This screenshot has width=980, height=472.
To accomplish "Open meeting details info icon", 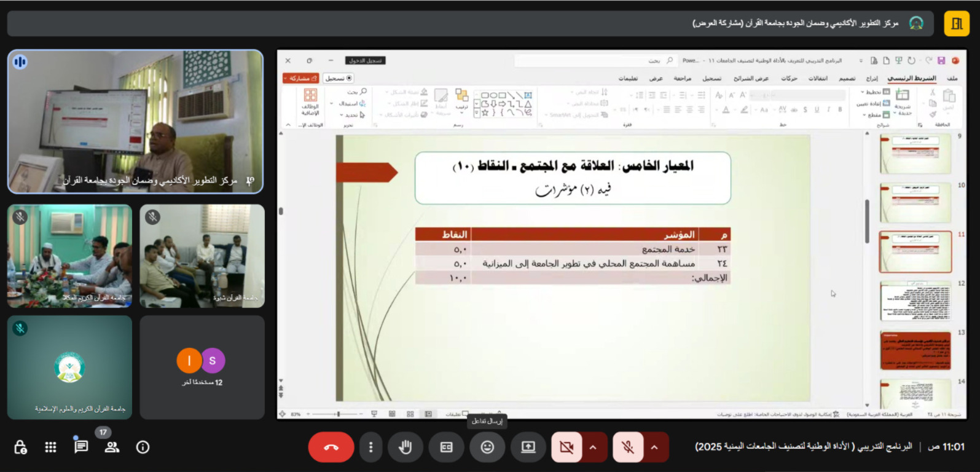I will 143,447.
